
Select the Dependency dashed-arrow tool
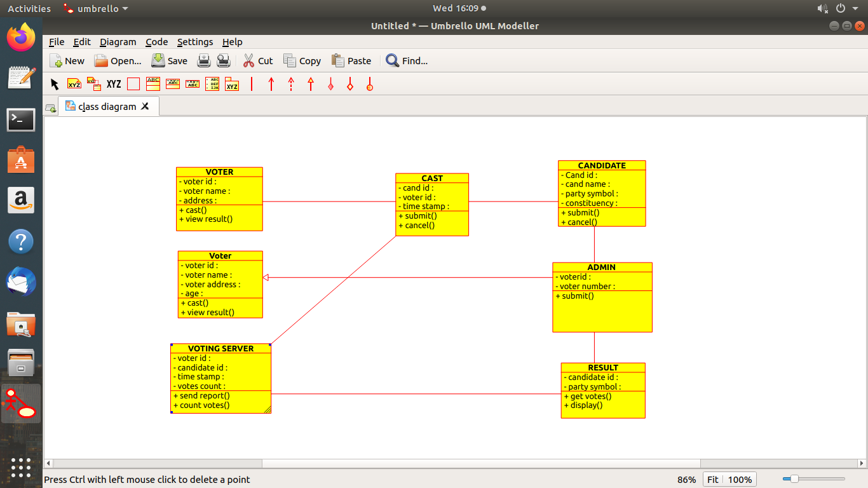click(290, 83)
